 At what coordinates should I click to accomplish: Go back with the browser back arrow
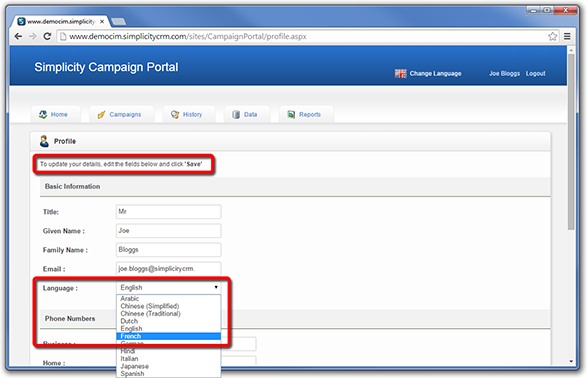point(18,36)
